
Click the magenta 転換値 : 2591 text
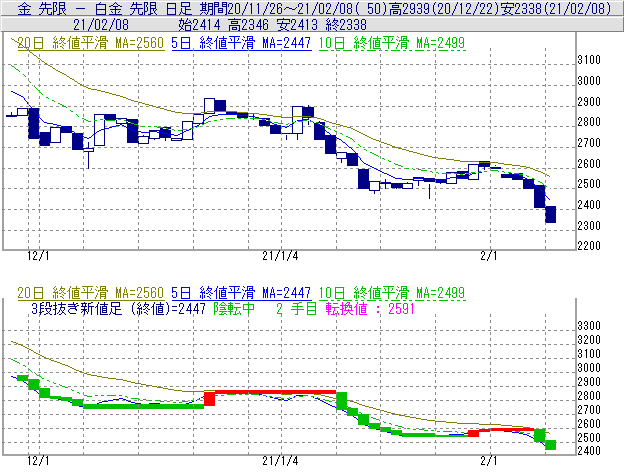click(370, 309)
